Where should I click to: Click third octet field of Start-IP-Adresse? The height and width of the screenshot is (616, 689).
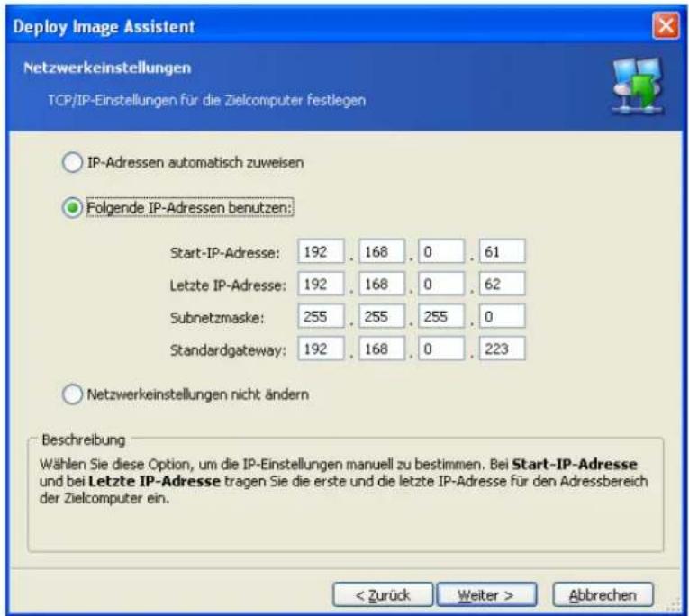[441, 251]
